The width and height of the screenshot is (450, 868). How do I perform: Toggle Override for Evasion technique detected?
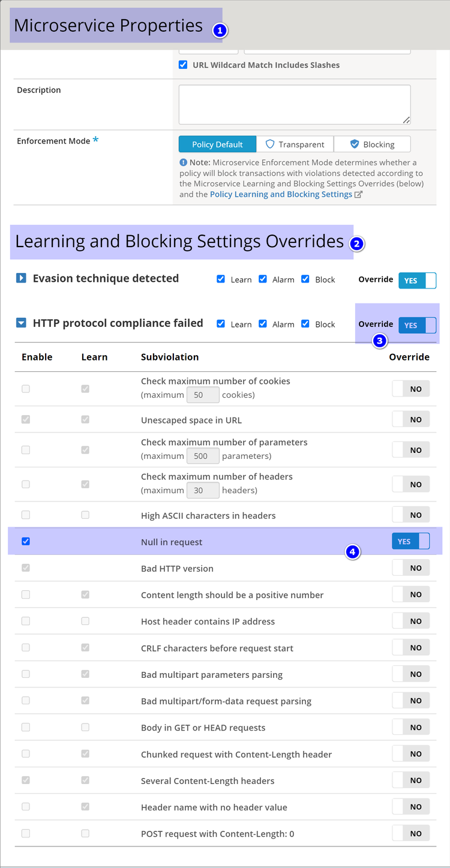[417, 280]
